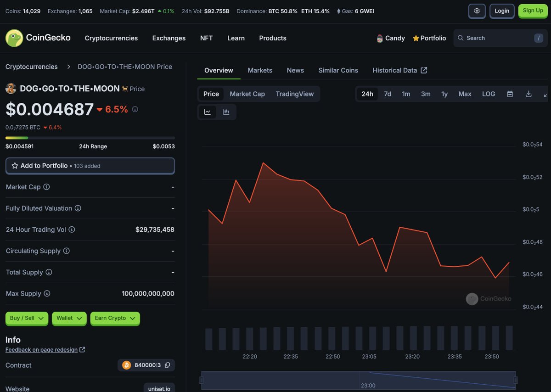Image resolution: width=551 pixels, height=392 pixels.
Task: Click the Sign Up button
Action: [533, 11]
